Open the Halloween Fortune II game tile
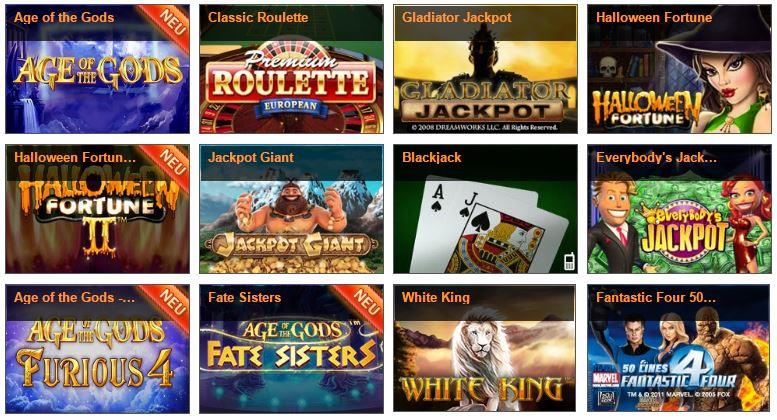 tap(98, 209)
